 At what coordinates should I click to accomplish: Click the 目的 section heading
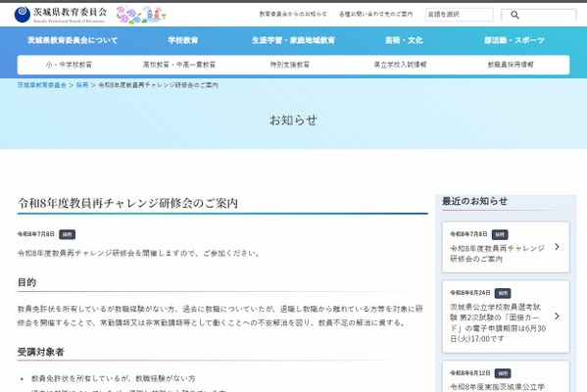pyautogui.click(x=26, y=282)
